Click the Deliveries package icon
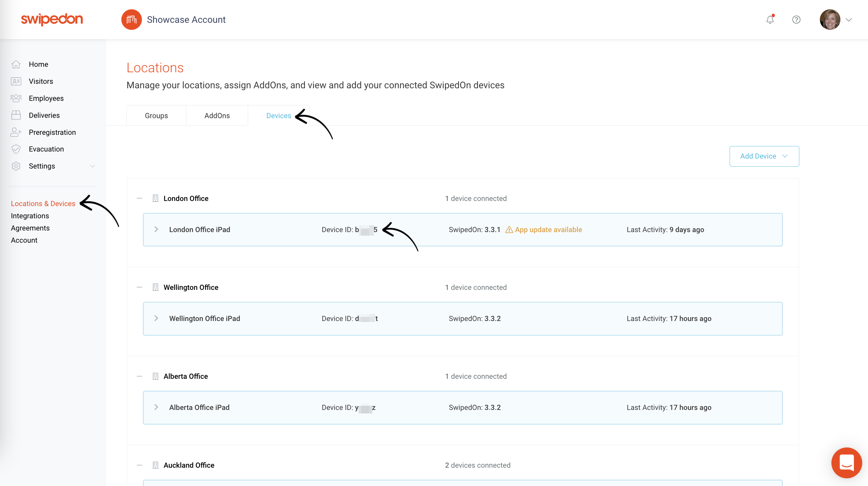 [16, 115]
